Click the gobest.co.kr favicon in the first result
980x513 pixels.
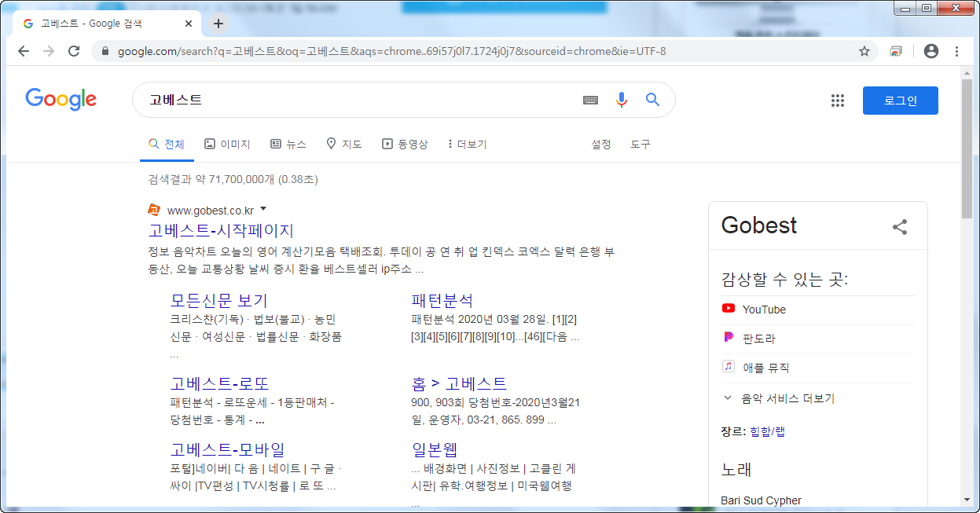click(155, 210)
